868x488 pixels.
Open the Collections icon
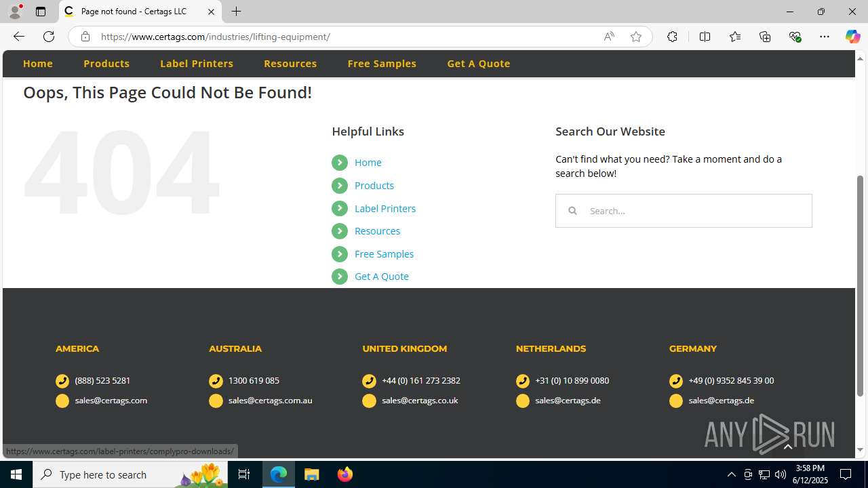click(765, 37)
